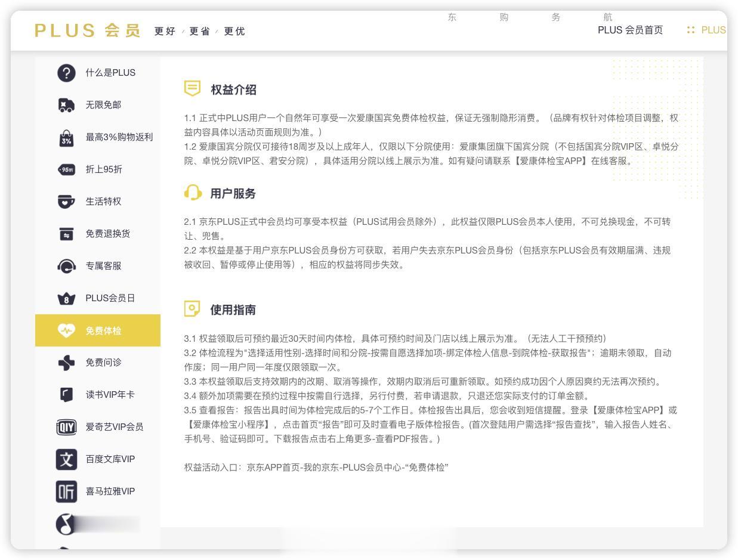Click the 用户服务 heading
This screenshot has width=738, height=560.
233,193
